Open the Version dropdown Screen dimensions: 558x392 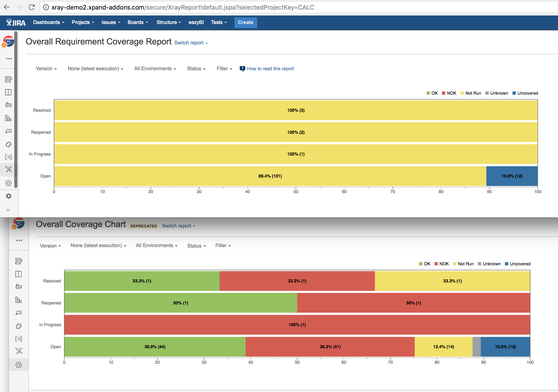pyautogui.click(x=46, y=68)
